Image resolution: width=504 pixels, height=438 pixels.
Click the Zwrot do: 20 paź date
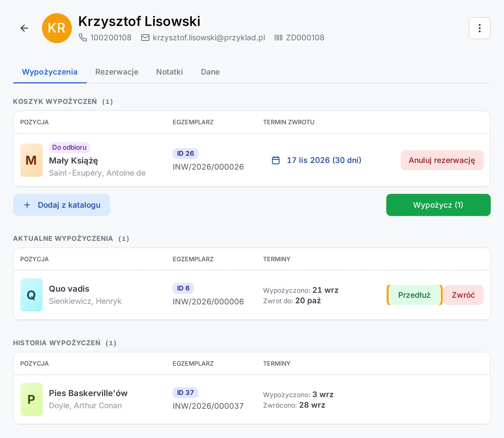[292, 301]
